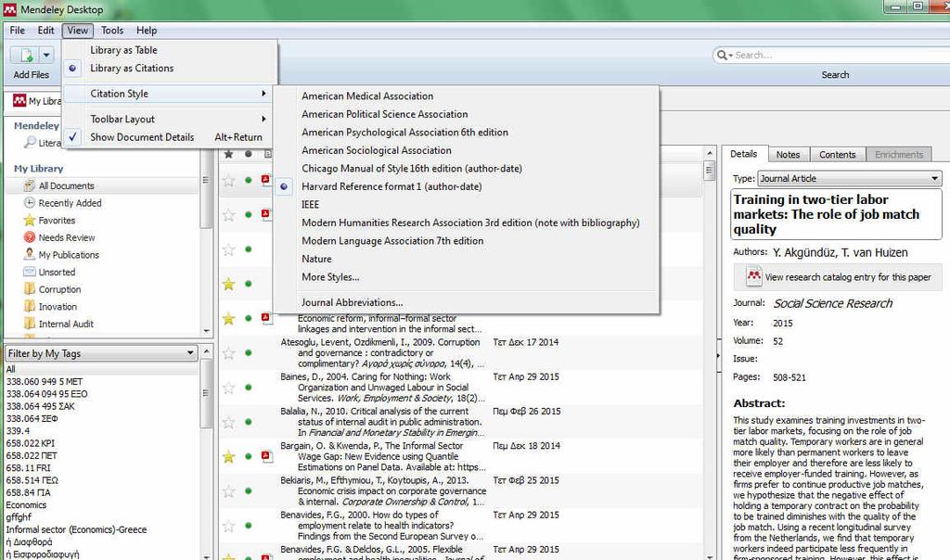Click the favorites star column header
This screenshot has height=560, width=950.
click(x=228, y=154)
